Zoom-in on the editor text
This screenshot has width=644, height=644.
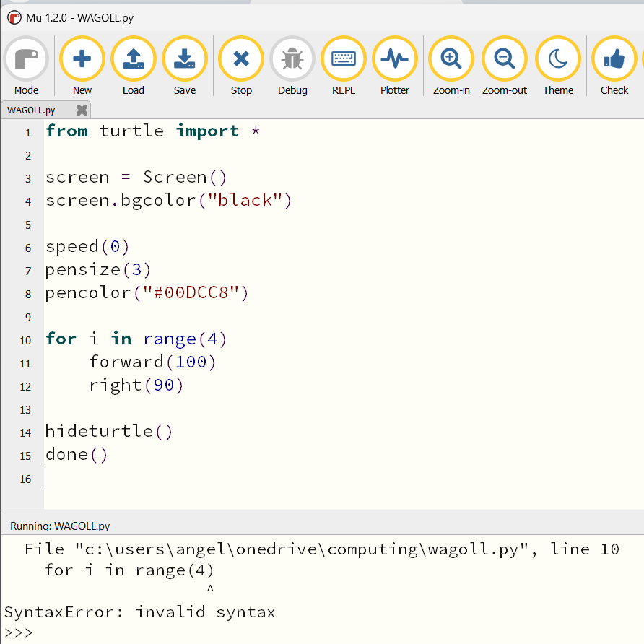451,66
